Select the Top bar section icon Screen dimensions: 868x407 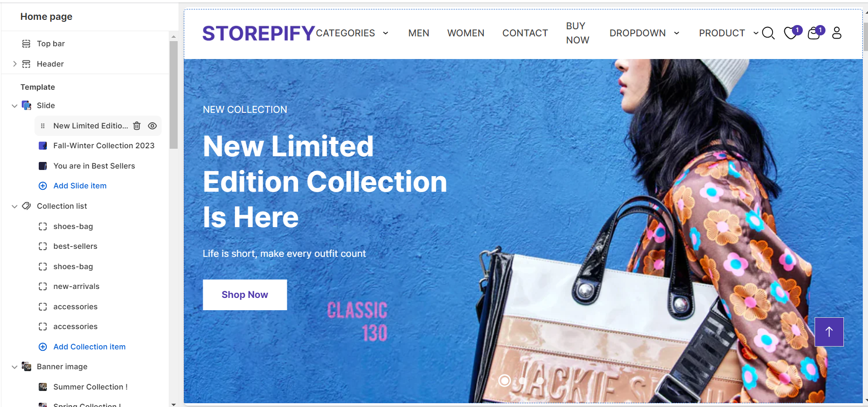26,43
